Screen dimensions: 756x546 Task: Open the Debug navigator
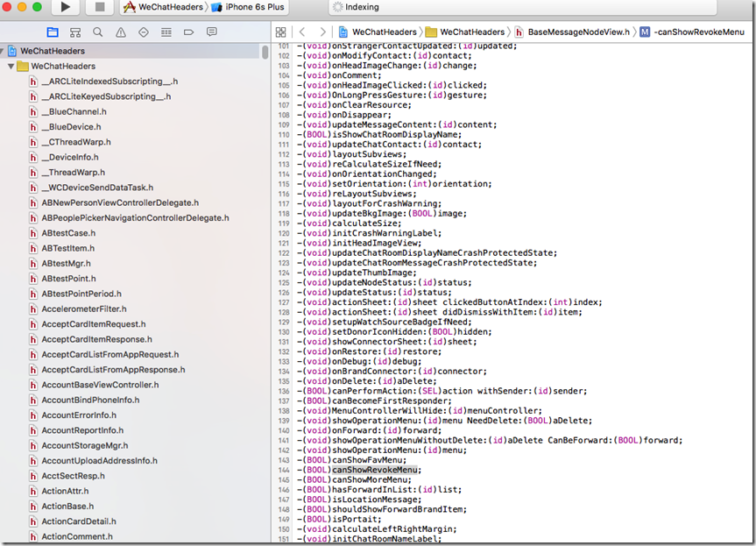[x=166, y=32]
